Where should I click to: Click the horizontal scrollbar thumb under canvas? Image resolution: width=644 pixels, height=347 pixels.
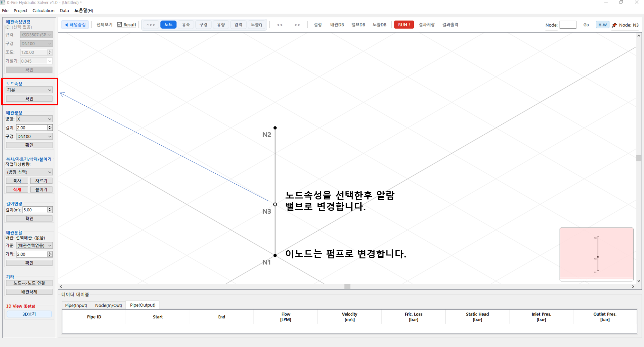(347, 286)
